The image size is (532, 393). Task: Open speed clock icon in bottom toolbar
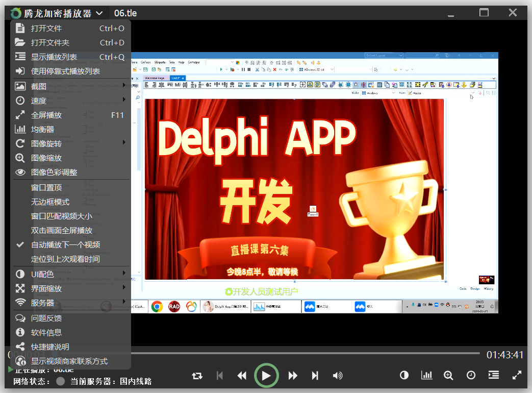tap(471, 375)
